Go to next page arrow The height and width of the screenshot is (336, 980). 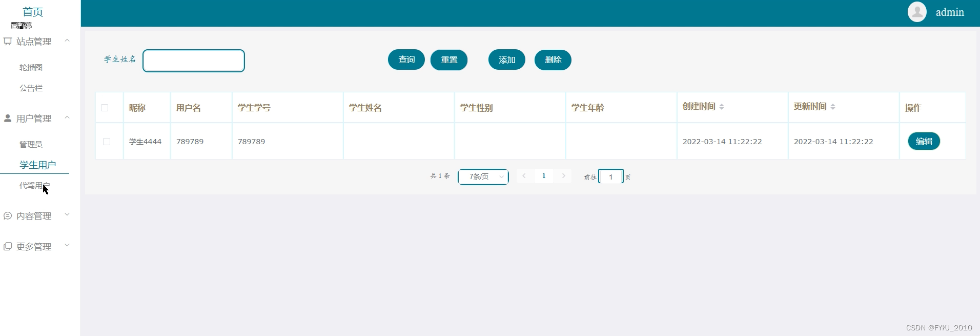tap(563, 176)
